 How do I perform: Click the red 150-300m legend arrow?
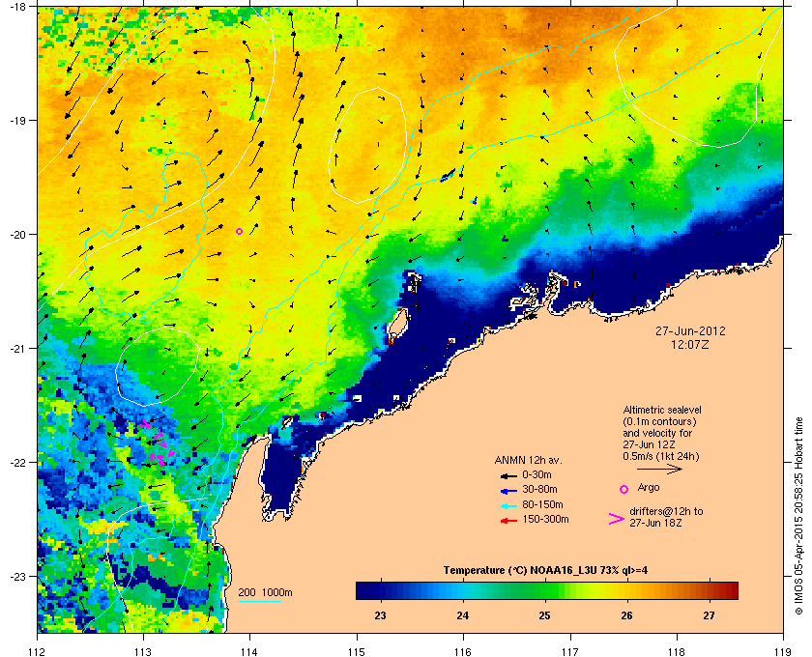[x=508, y=521]
